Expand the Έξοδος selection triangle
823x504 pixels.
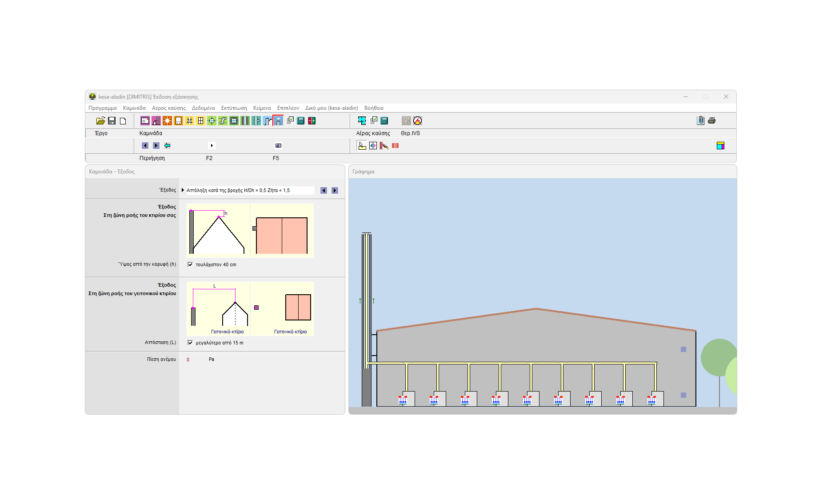[x=183, y=190]
